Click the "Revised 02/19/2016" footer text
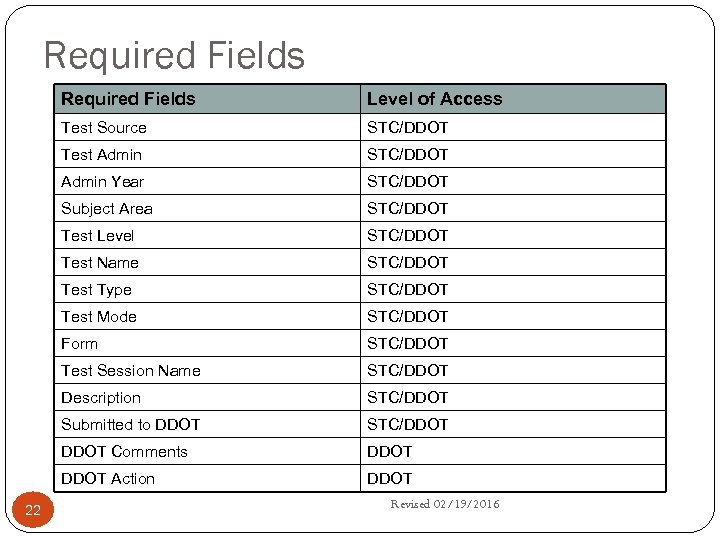The height and width of the screenshot is (540, 720). coord(444,504)
